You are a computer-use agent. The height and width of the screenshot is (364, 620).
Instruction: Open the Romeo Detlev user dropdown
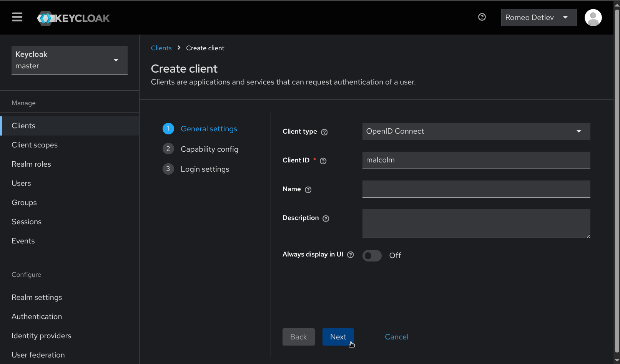tap(539, 18)
